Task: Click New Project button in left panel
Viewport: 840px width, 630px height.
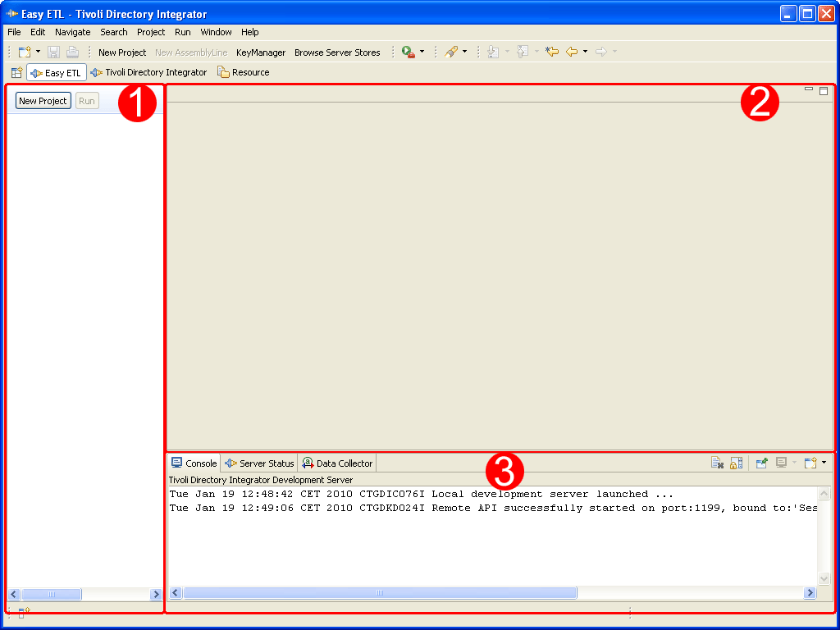Action: tap(43, 101)
